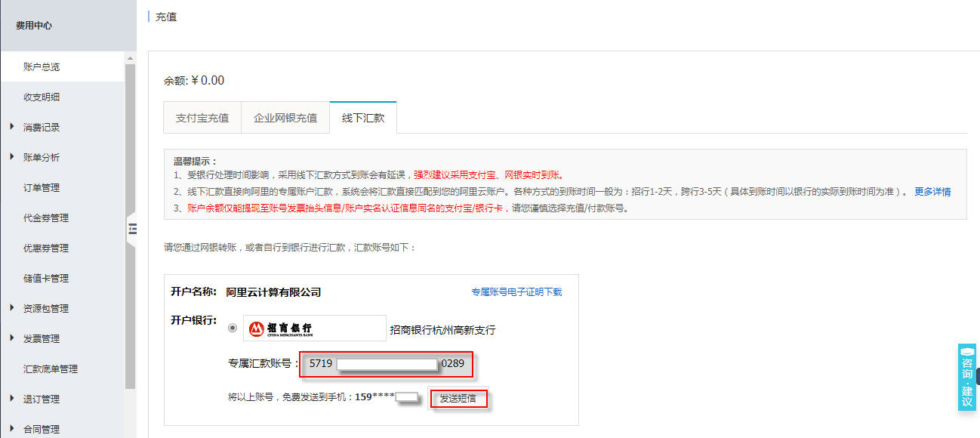The image size is (980, 438).
Task: Click the 余额 ¥0.00 balance text
Action: coord(194,81)
